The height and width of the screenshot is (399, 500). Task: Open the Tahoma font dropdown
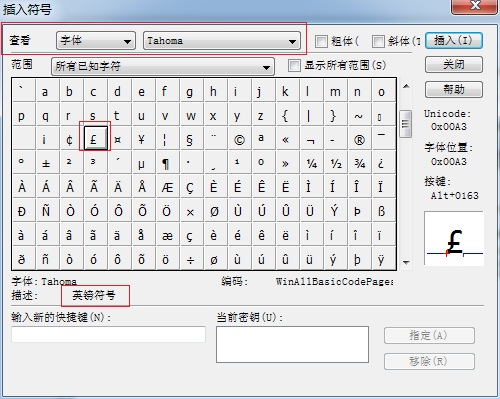(222, 41)
